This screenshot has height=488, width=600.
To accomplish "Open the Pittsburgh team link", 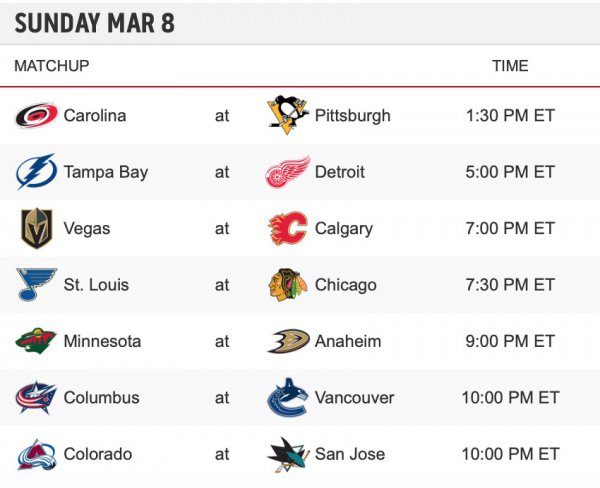I will tap(352, 116).
